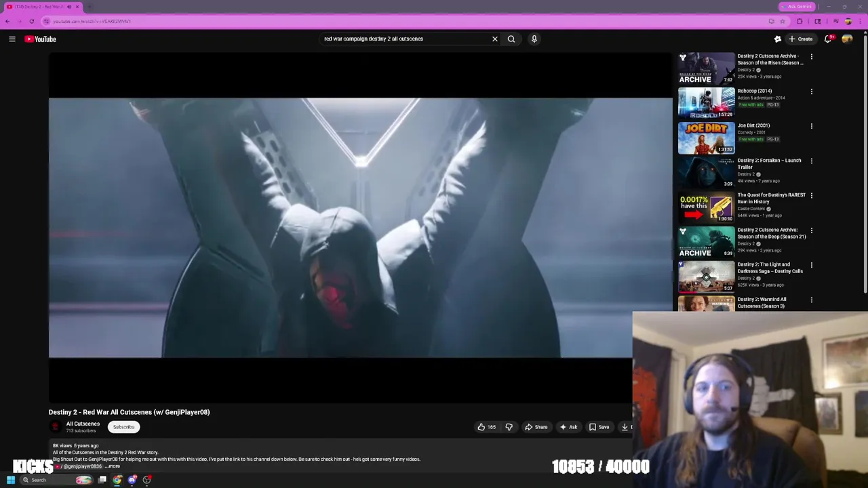The height and width of the screenshot is (488, 868).
Task: Open Google Chrome from the taskbar
Action: (117, 480)
